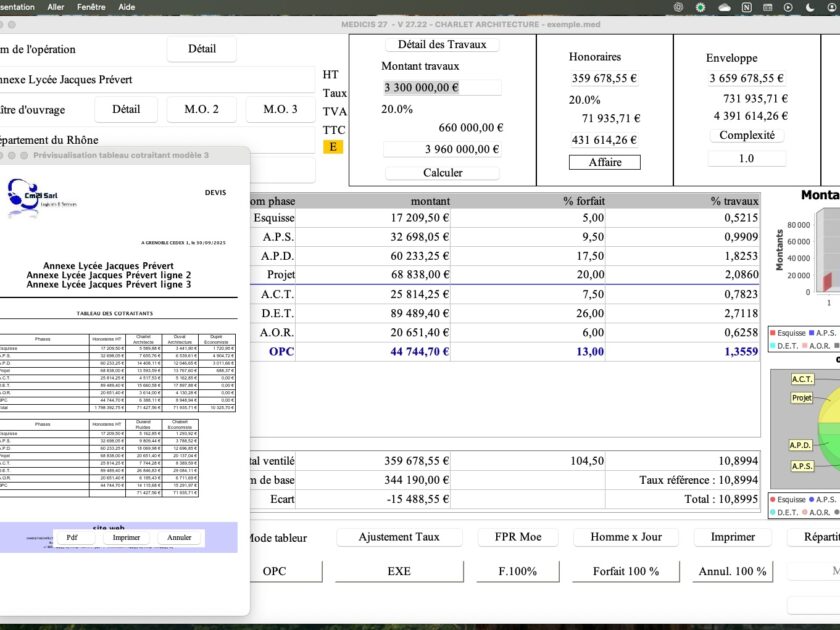Select the A.P.D. phase row
Viewport: 840px width, 630px height.
click(505, 256)
